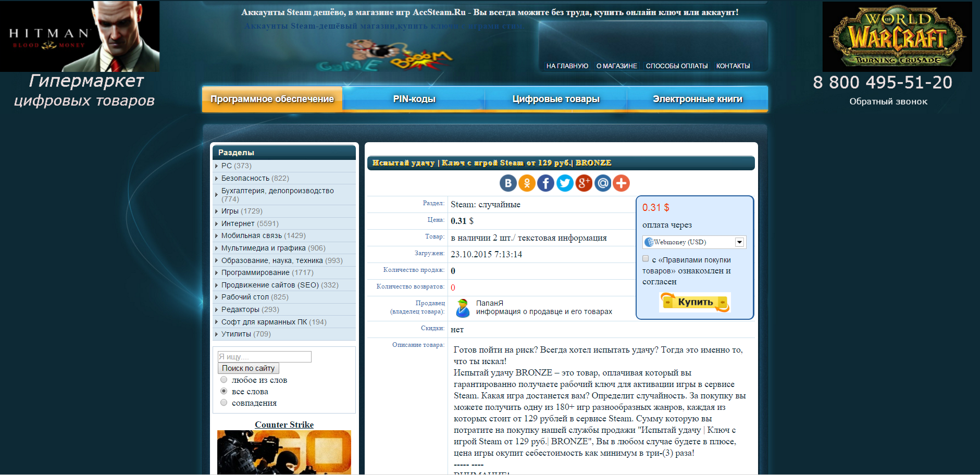The image size is (980, 475).
Task: Click the phone number 8 800 495-51-20
Action: tap(883, 82)
